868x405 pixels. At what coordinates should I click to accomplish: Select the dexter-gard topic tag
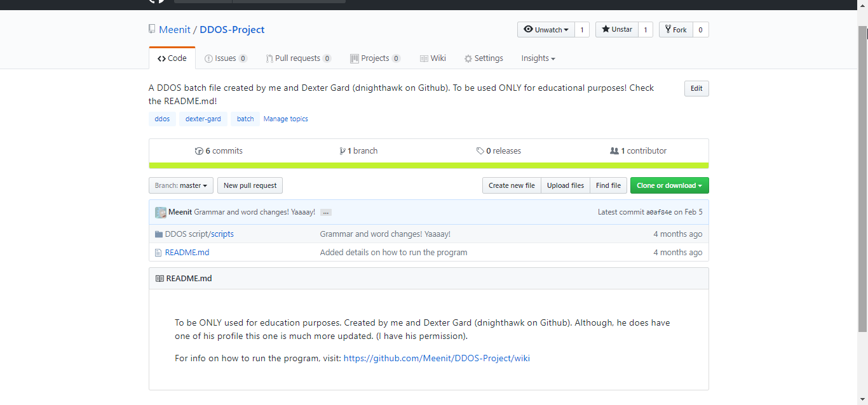(x=203, y=119)
